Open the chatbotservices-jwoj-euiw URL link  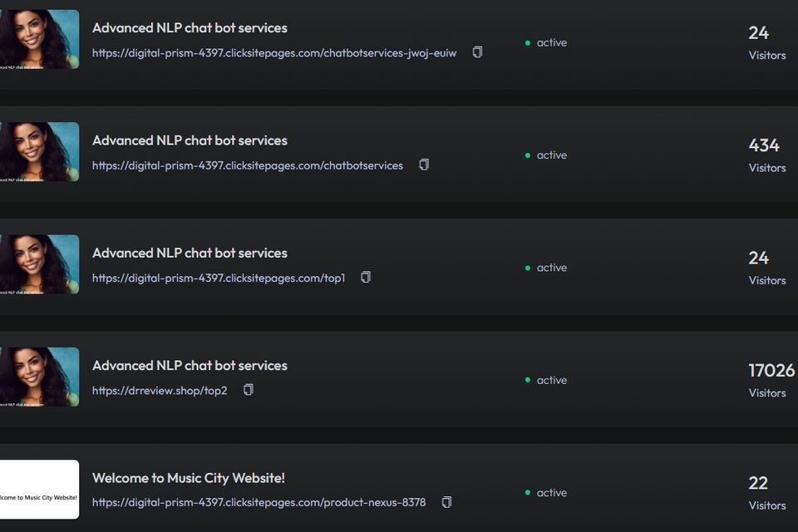[x=274, y=53]
